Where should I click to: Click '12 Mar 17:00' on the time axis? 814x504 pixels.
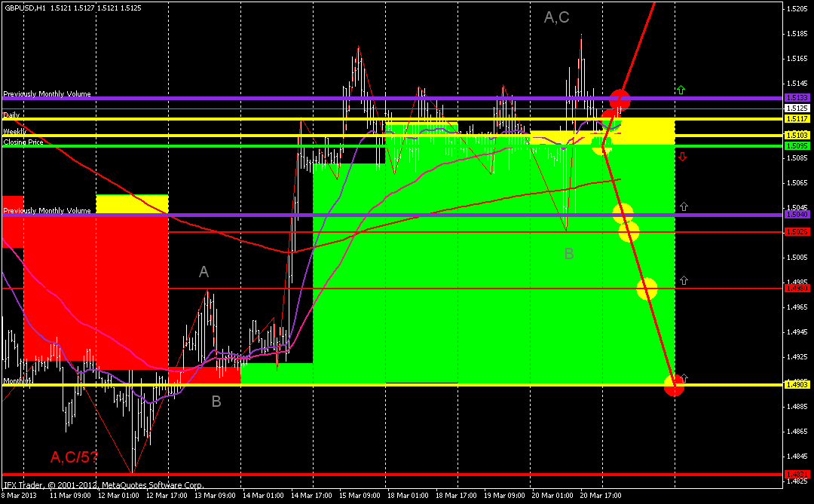click(167, 495)
